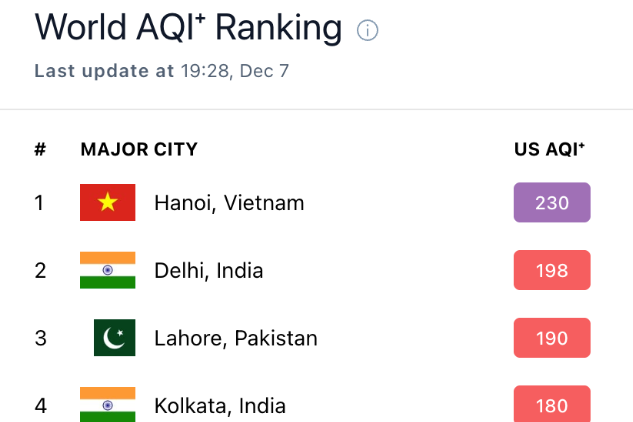Open the Delhi, India city link
This screenshot has width=633, height=422.
209,270
